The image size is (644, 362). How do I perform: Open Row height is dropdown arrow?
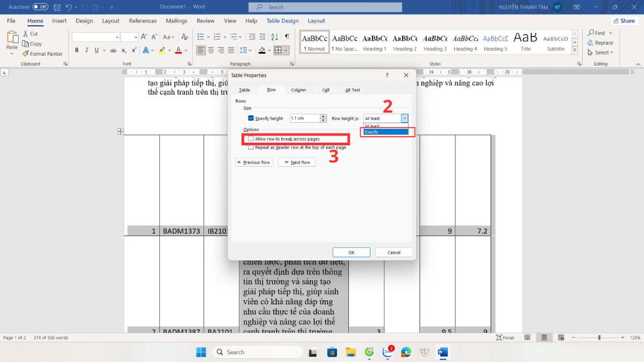click(405, 119)
